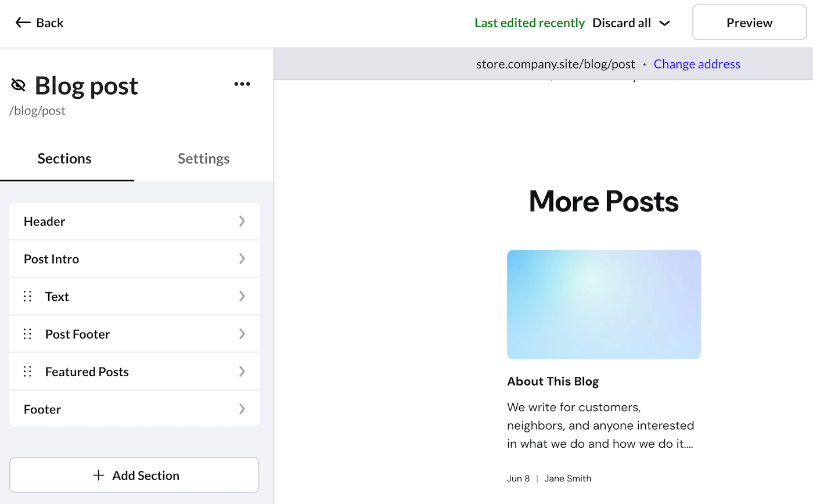This screenshot has width=813, height=504.
Task: Click the More Posts heading
Action: click(604, 201)
